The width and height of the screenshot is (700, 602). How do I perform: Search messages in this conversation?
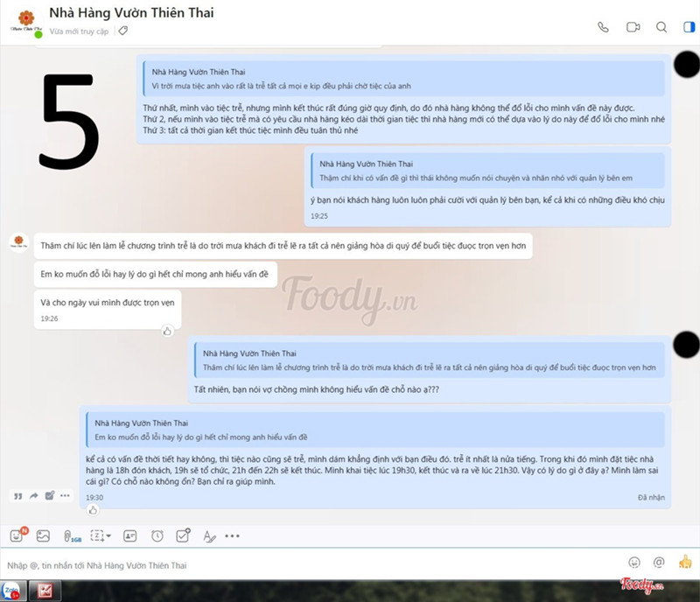click(x=661, y=27)
